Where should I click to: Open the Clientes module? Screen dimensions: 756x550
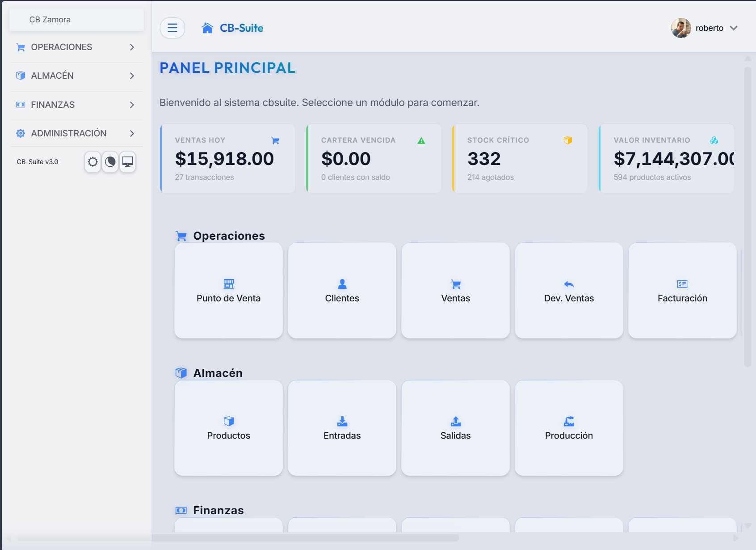(342, 291)
